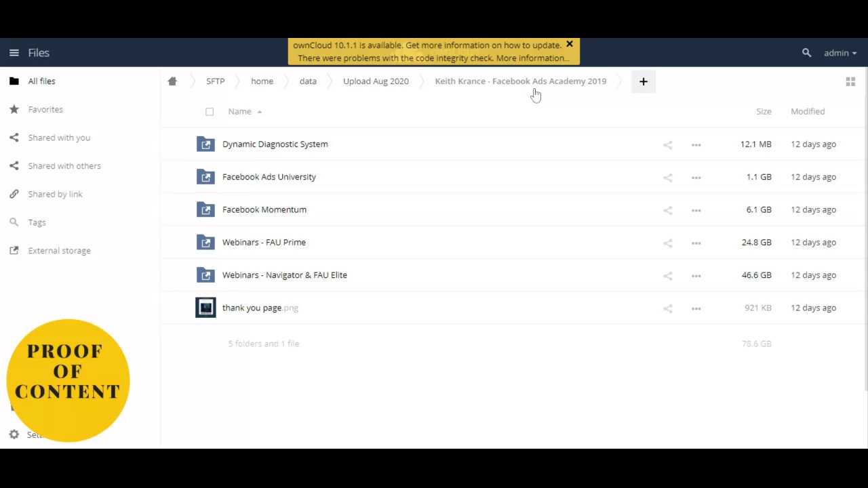
Task: Open Webinars - Navigator & FAU Elite name
Action: click(x=285, y=275)
